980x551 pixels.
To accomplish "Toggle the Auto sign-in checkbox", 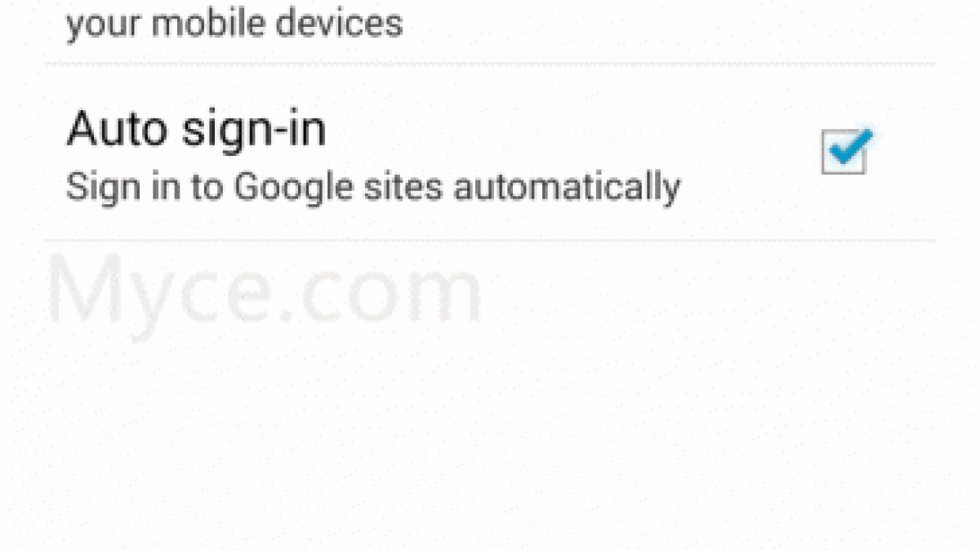I will (x=844, y=153).
